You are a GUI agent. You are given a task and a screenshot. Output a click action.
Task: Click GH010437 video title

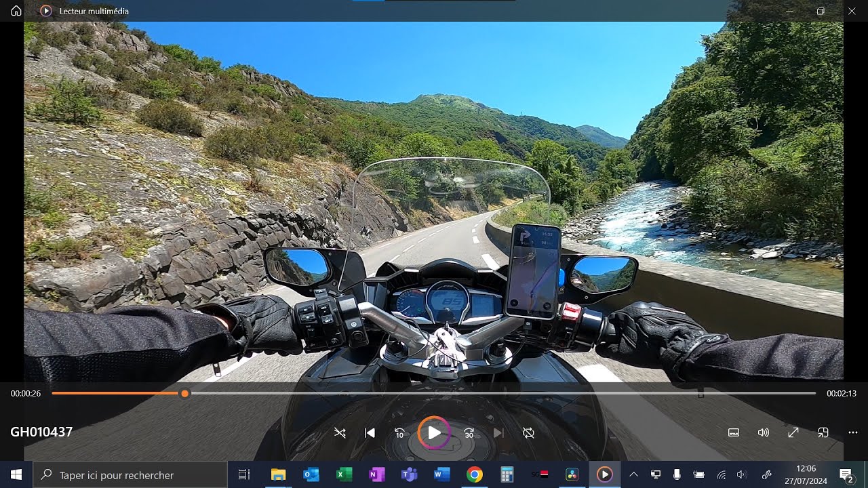click(41, 432)
